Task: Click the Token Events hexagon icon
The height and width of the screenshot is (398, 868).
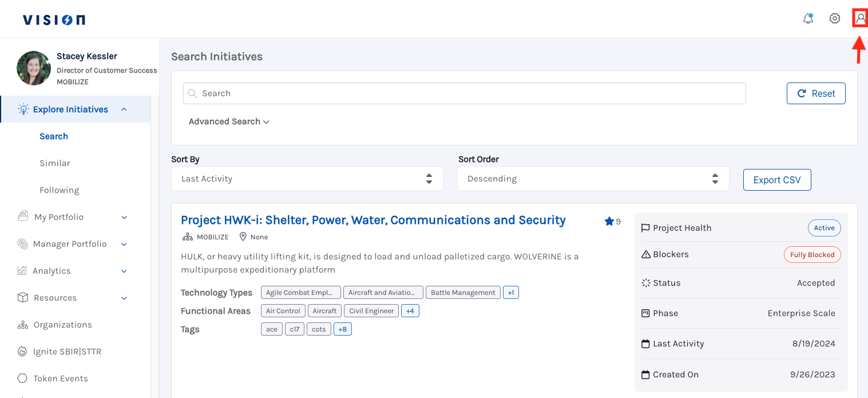Action: [23, 379]
